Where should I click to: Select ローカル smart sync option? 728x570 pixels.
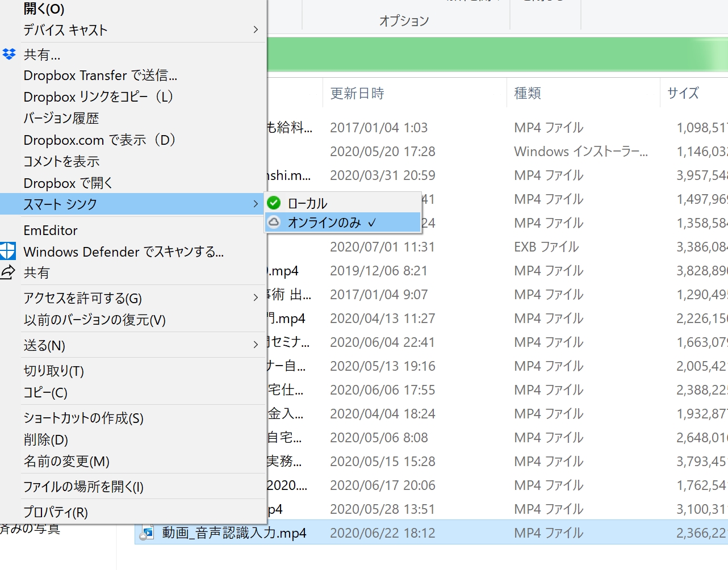[307, 203]
